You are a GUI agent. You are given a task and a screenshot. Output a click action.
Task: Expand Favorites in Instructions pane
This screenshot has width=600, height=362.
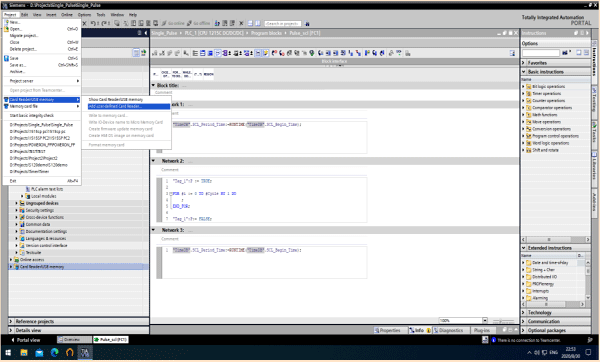click(523, 63)
